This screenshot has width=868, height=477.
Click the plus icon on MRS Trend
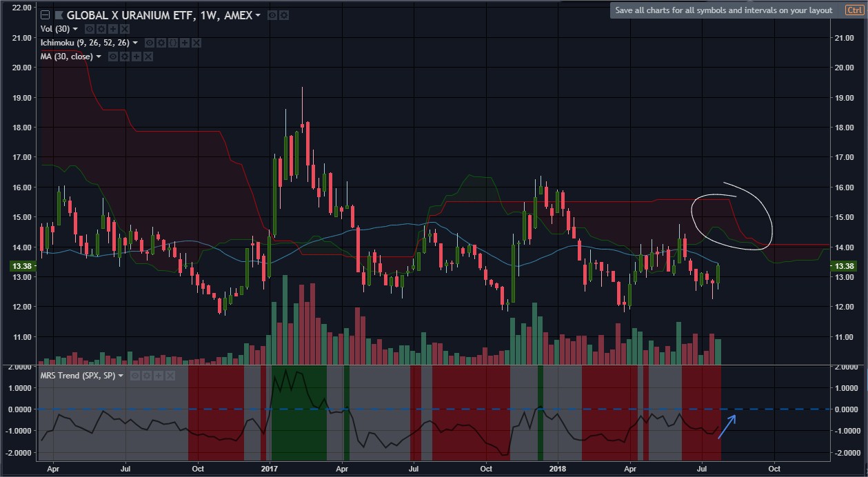[x=159, y=376]
